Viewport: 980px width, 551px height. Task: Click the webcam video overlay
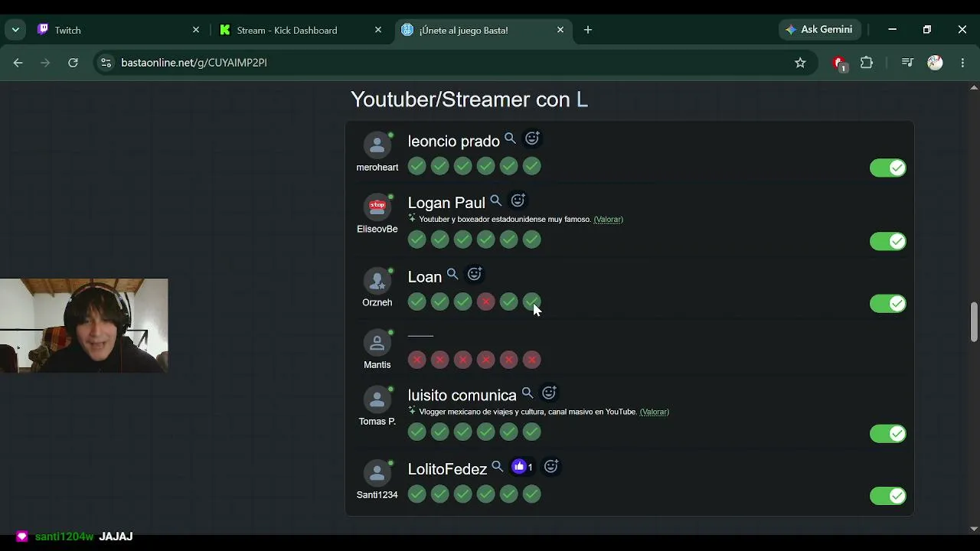pyautogui.click(x=84, y=325)
